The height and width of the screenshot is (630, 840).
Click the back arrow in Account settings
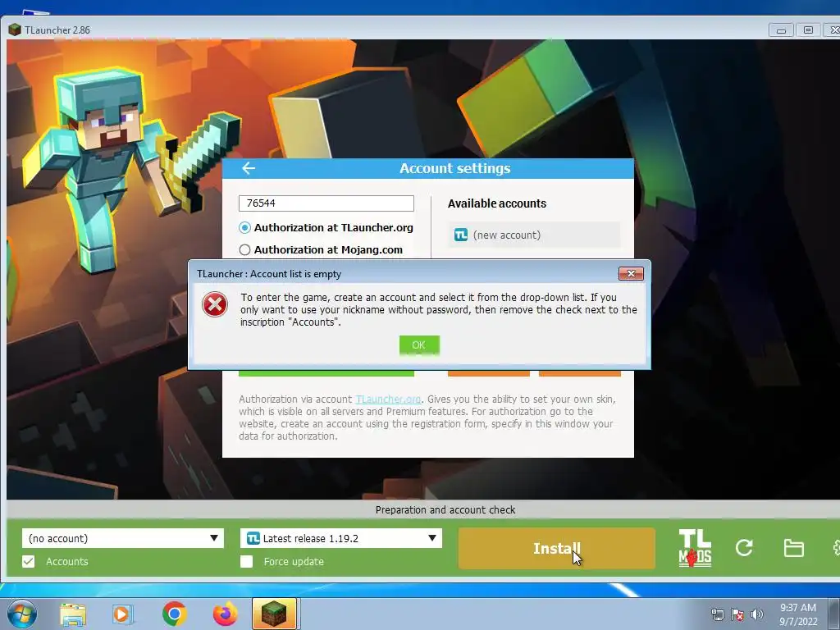pos(249,168)
